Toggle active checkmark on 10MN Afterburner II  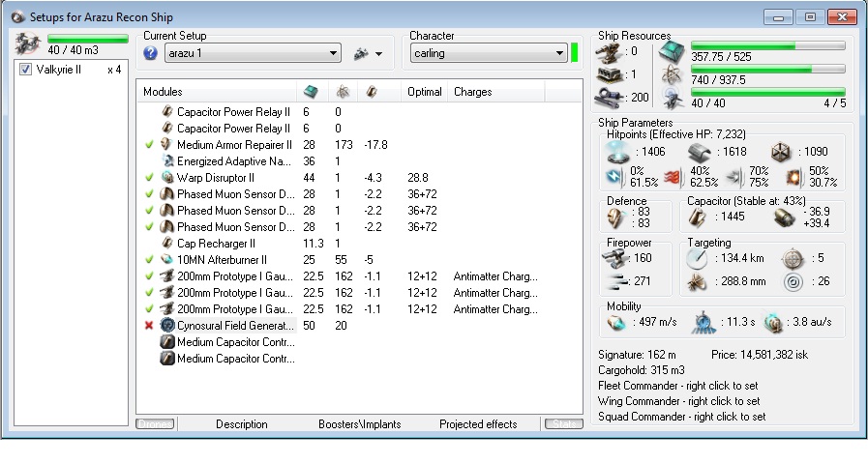coord(149,259)
